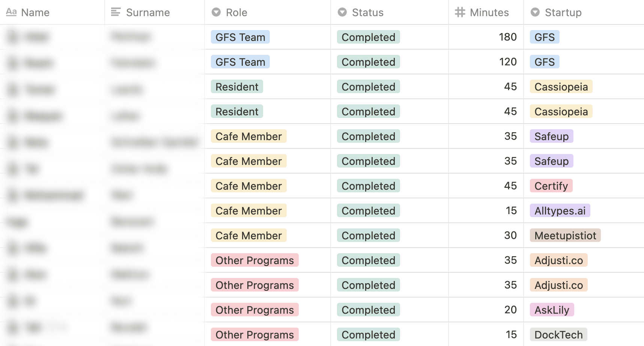Screen dimensions: 644x346
Task: Click the text-lines icon beside Surname
Action: [116, 12]
